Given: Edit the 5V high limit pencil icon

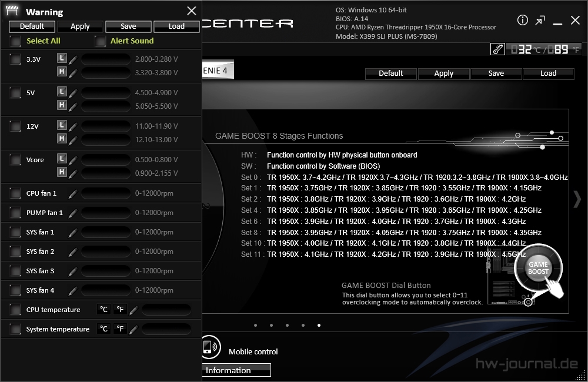Looking at the screenshot, I should [x=73, y=106].
